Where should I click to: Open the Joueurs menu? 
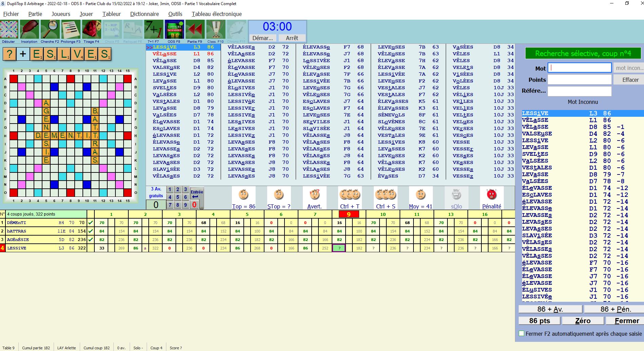click(61, 14)
